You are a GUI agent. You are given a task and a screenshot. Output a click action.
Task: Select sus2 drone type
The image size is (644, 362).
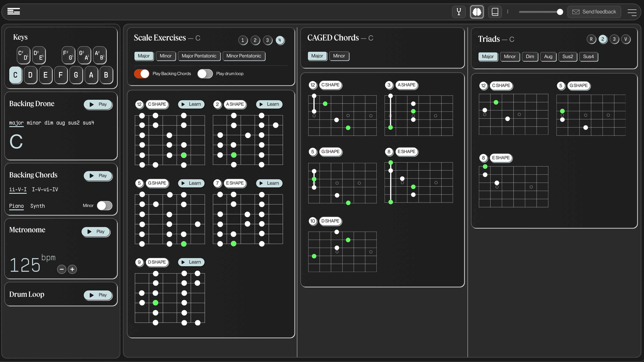(74, 123)
